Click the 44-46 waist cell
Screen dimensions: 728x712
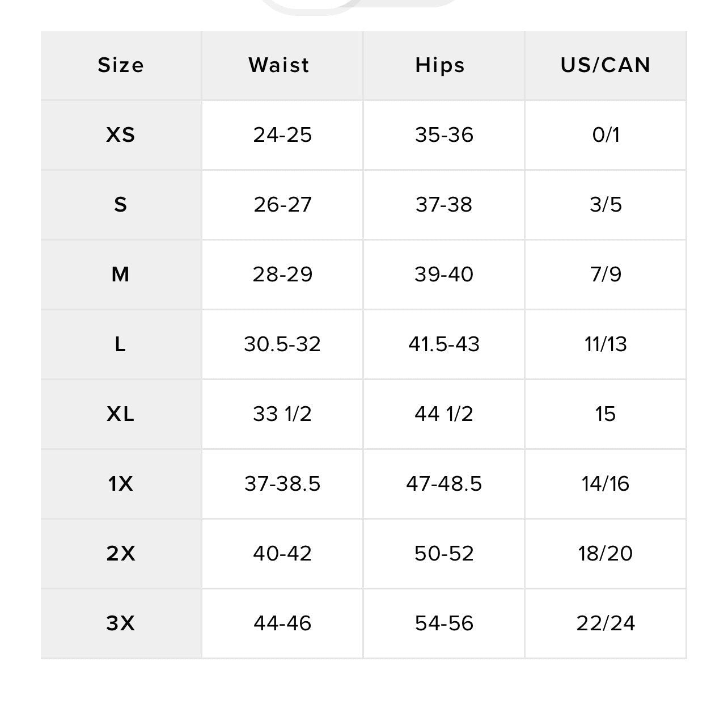pos(282,623)
